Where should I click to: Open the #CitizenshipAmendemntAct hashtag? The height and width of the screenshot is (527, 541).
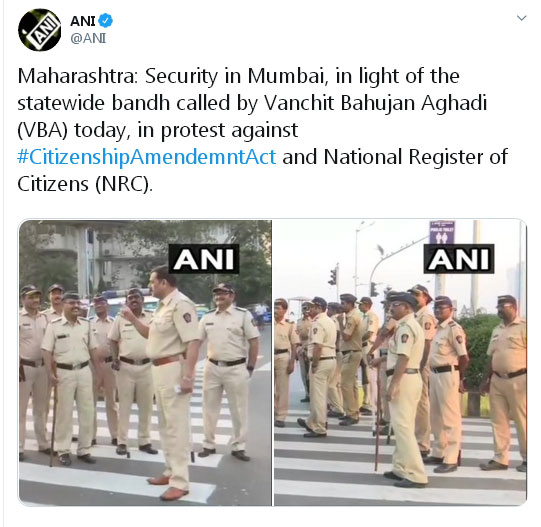click(x=147, y=157)
